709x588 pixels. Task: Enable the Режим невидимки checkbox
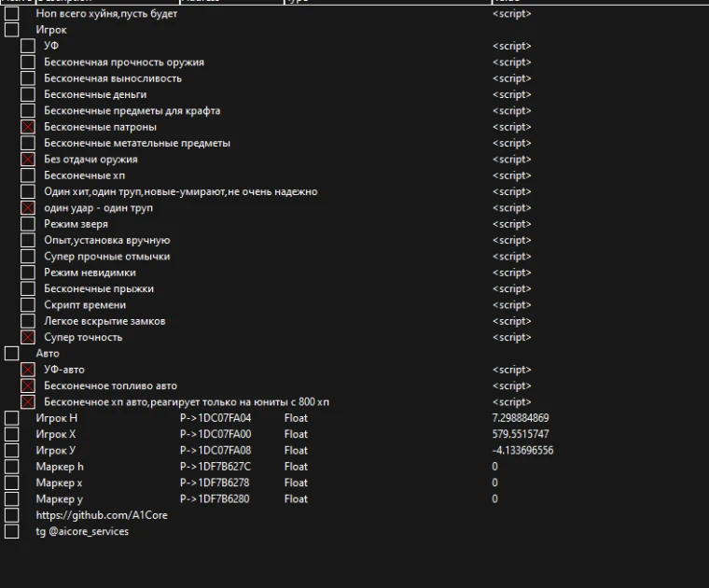(28, 273)
